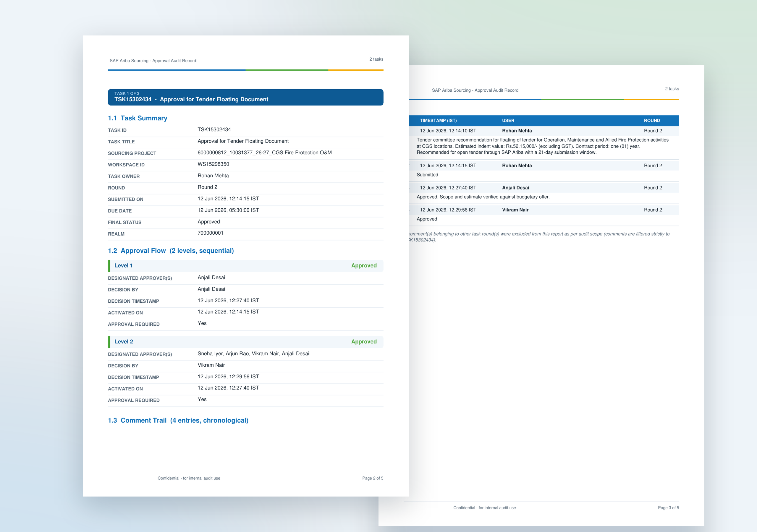Click the '1.3 Comment Trail (4 entries, chronological)' heading
The height and width of the screenshot is (532, 757).
[178, 420]
